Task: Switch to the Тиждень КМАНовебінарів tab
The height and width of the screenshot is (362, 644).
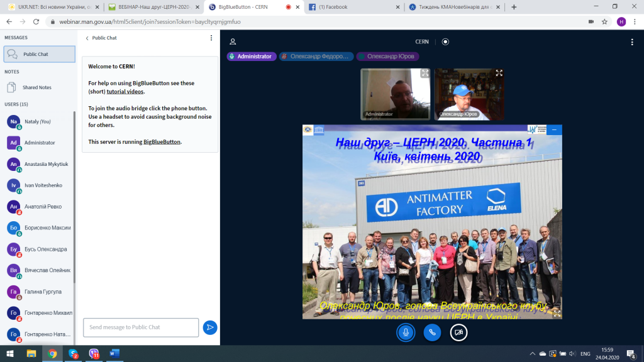Action: [455, 7]
